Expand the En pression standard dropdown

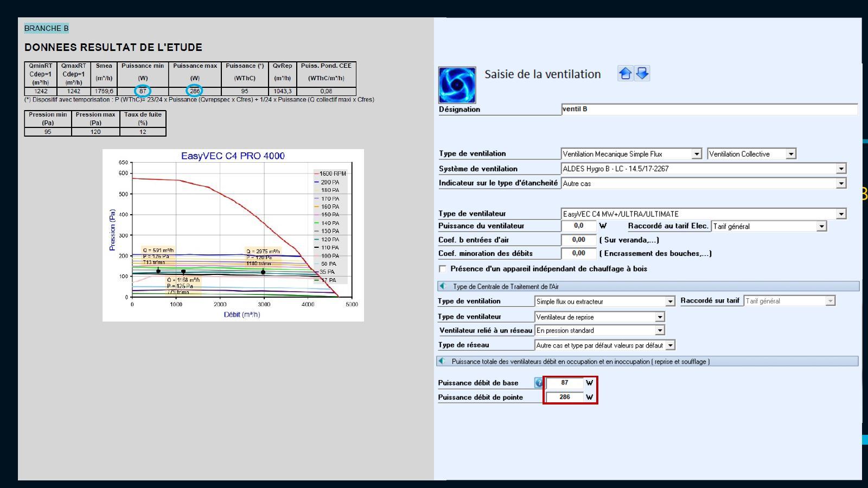click(660, 330)
